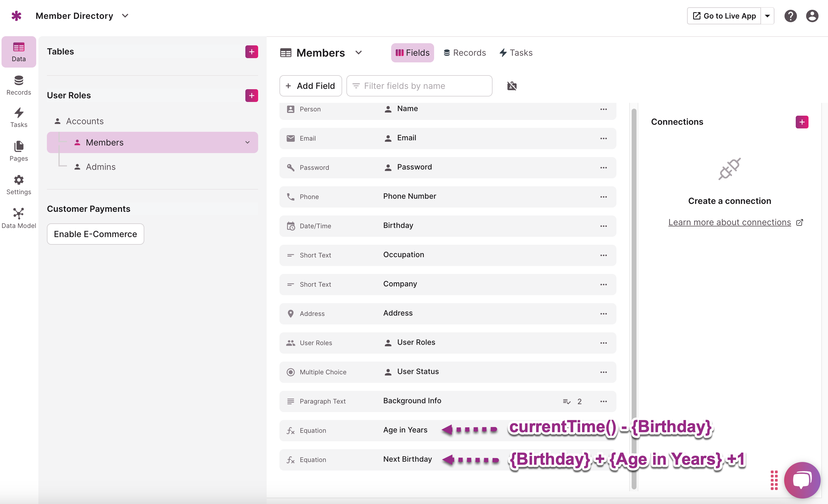Open the help question mark icon
This screenshot has height=504, width=828.
(x=790, y=16)
